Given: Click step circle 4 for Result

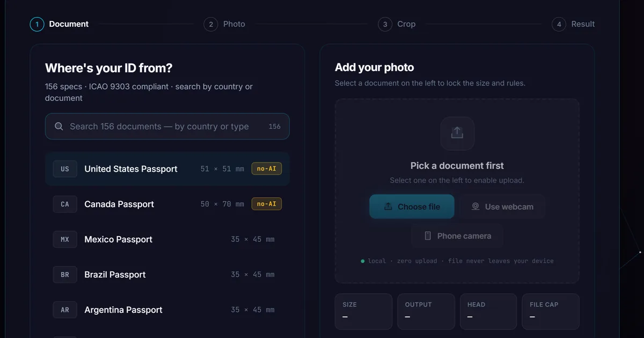Looking at the screenshot, I should click(x=559, y=24).
